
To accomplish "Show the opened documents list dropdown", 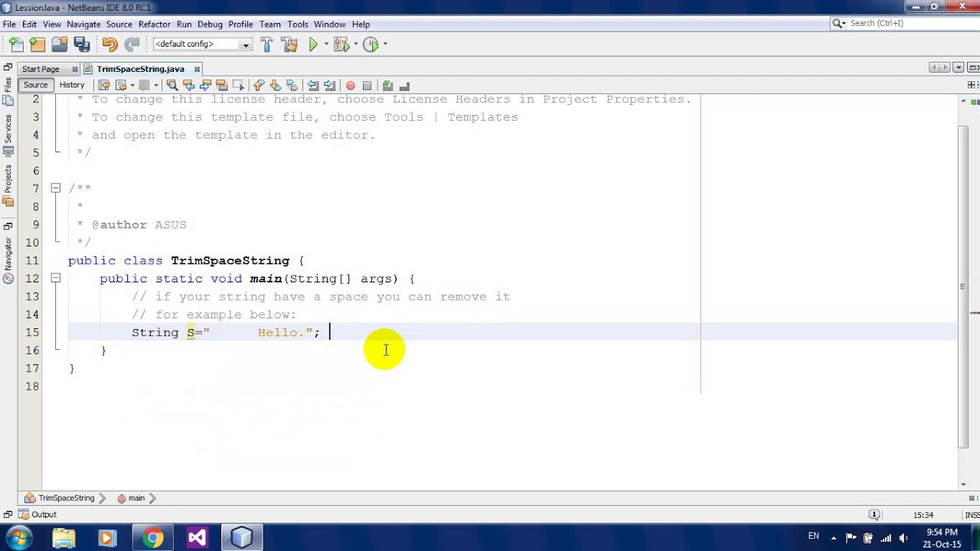I will [959, 68].
